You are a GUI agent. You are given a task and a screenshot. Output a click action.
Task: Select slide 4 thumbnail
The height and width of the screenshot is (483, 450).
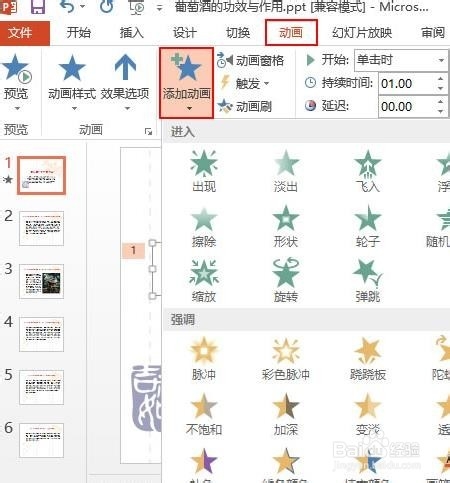pyautogui.click(x=42, y=334)
